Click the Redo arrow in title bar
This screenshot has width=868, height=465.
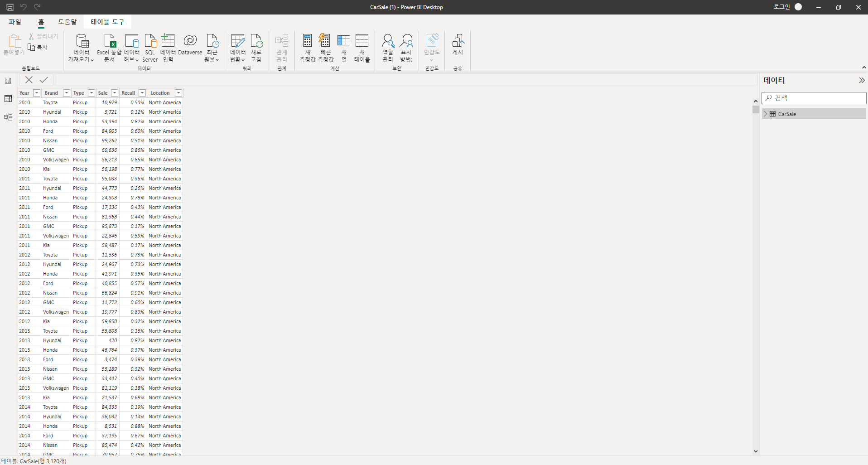37,7
